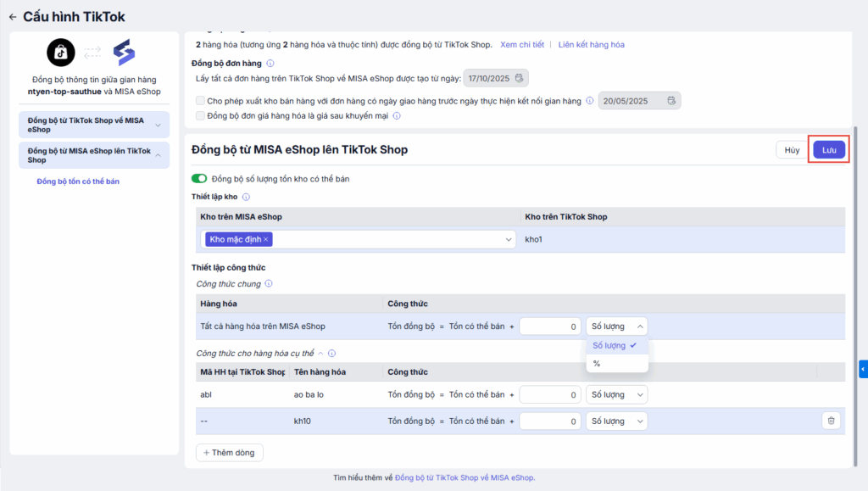Collapse the Công thức cho hàng hóa cụ thể section
Viewport: 868px width, 491px height.
point(320,353)
